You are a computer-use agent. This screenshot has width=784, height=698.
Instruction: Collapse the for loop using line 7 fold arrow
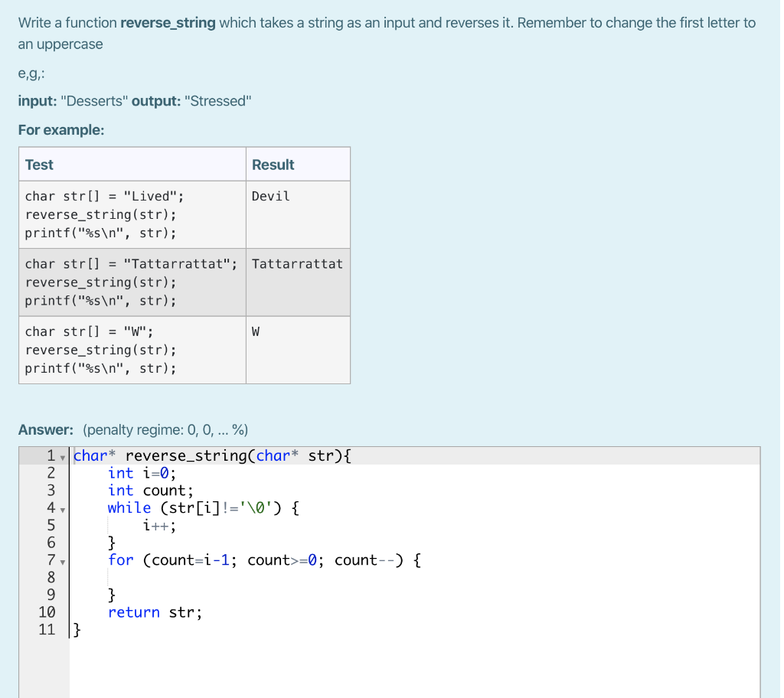[61, 560]
